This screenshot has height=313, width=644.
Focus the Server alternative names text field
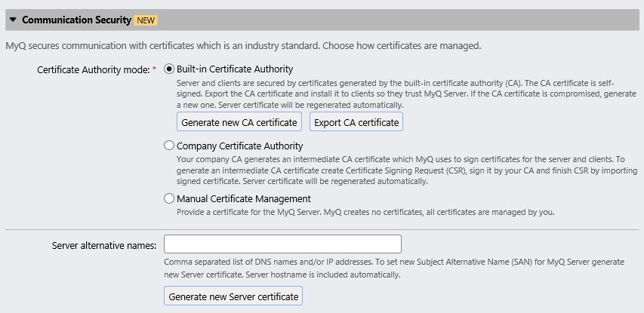click(x=282, y=245)
